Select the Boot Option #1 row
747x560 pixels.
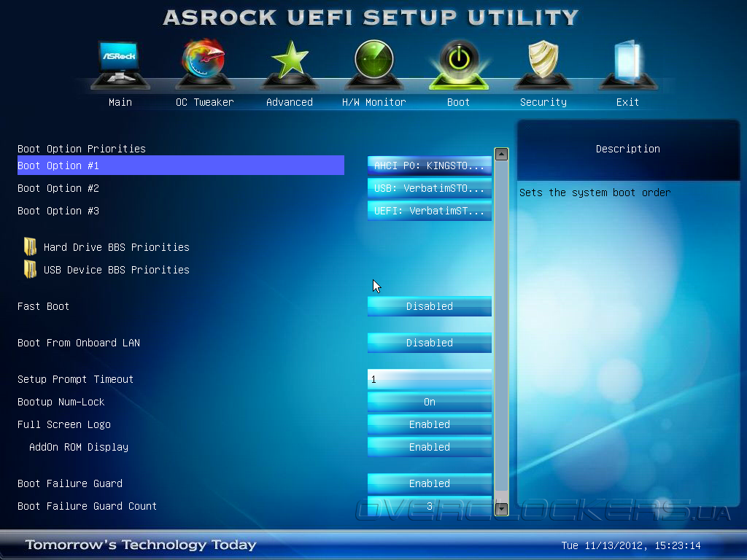pos(181,166)
